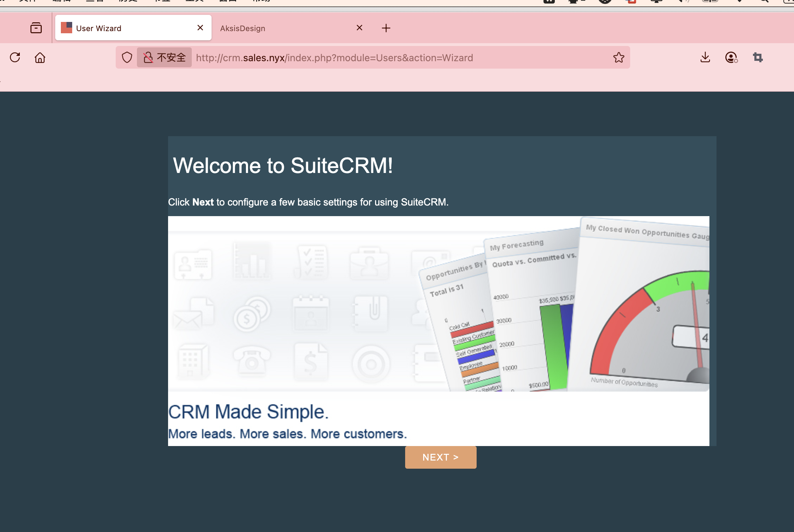Open the shield tracking protection icon

point(127,57)
